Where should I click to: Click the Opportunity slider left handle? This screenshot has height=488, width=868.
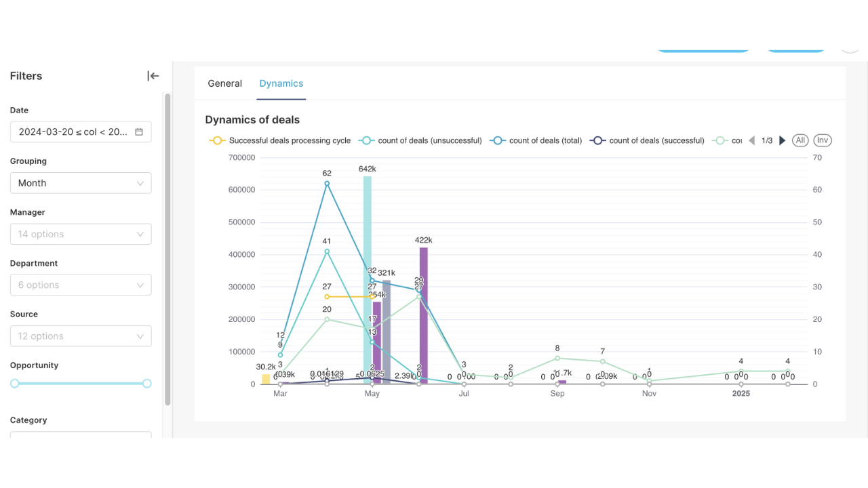point(15,384)
